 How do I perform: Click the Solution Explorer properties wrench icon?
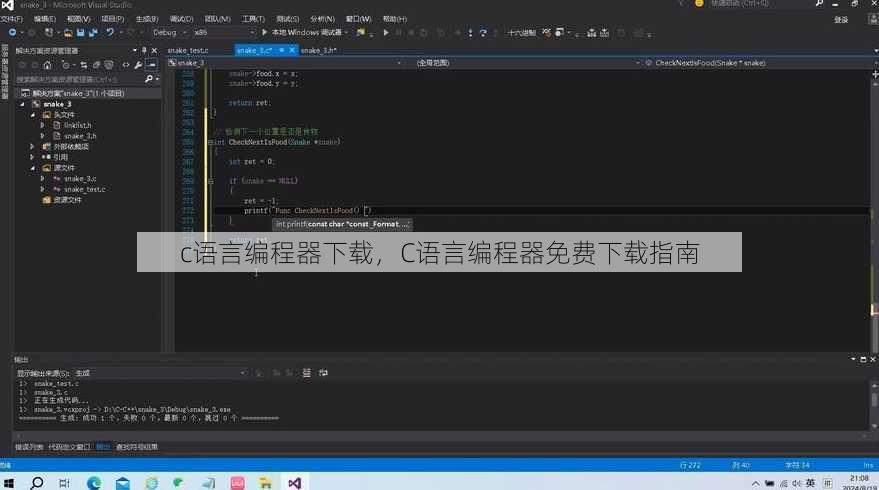(138, 65)
